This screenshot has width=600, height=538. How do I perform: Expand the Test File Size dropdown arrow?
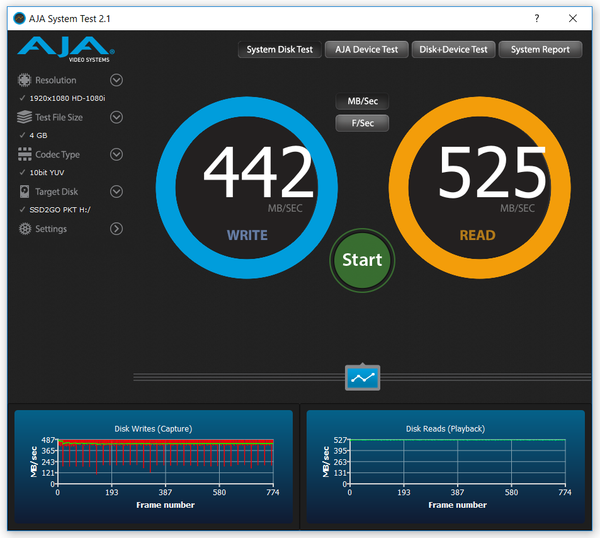[116, 117]
